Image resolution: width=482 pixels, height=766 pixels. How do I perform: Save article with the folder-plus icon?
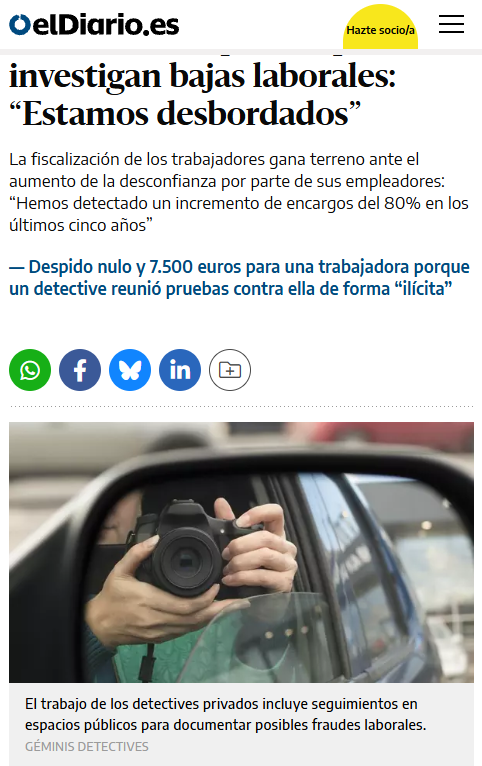pyautogui.click(x=230, y=370)
